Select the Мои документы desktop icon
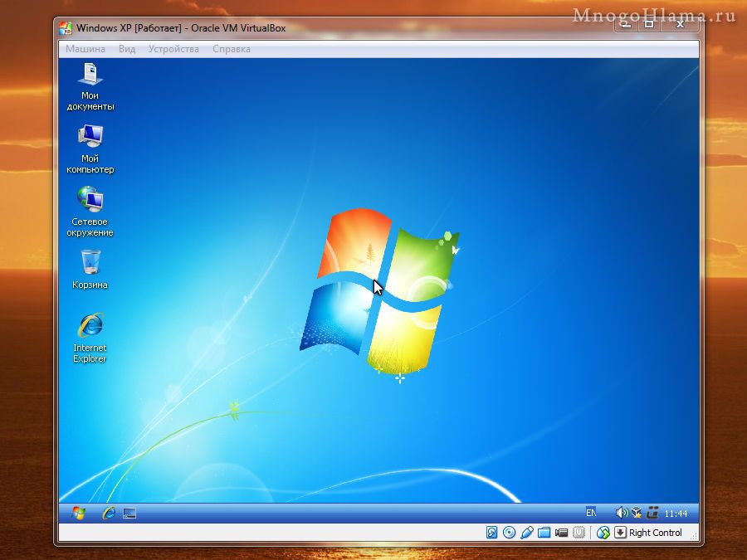Image resolution: width=747 pixels, height=560 pixels. [x=90, y=86]
